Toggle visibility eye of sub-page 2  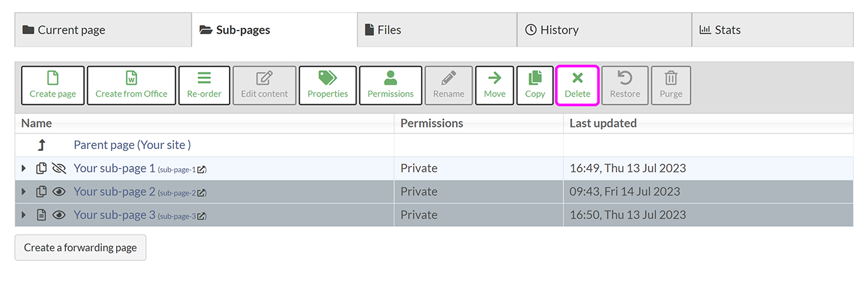[x=59, y=192]
